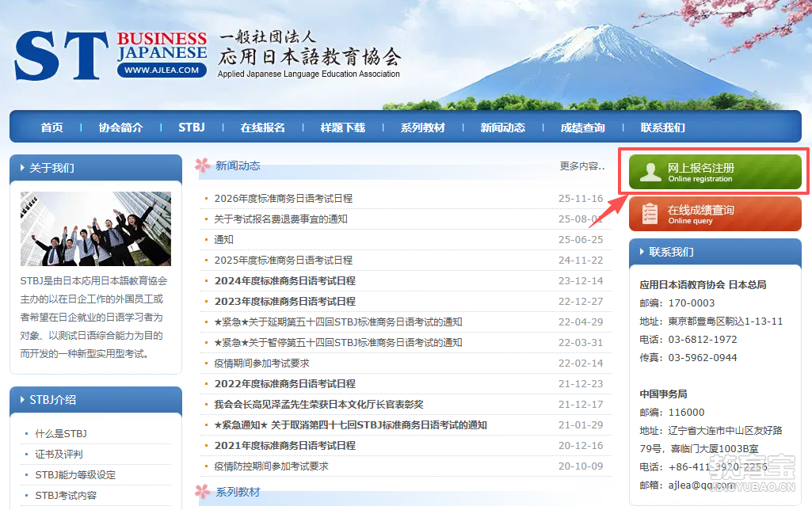Viewport: 812px width, 510px height.
Task: Click the cherry blossom icon beside 系列教材
Action: (x=203, y=493)
